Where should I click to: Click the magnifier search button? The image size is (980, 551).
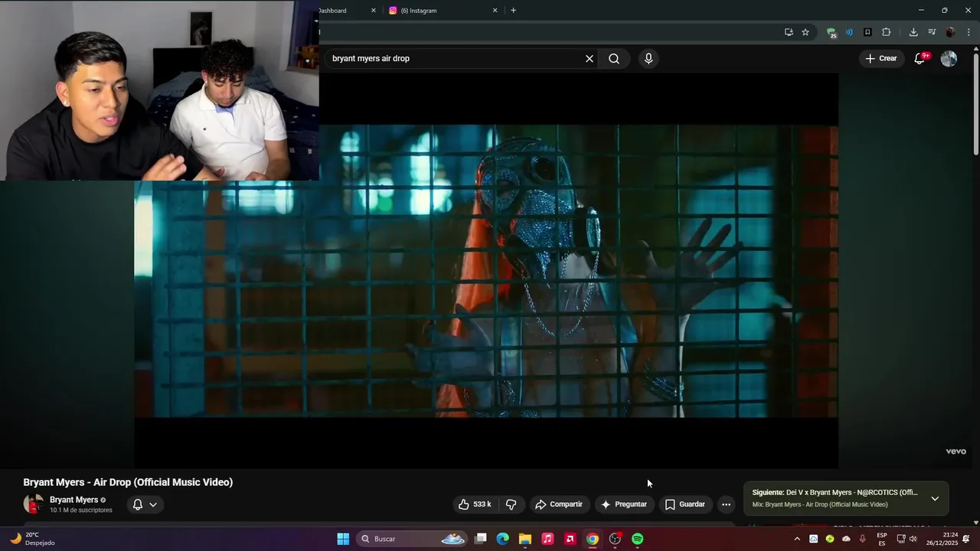[614, 59]
